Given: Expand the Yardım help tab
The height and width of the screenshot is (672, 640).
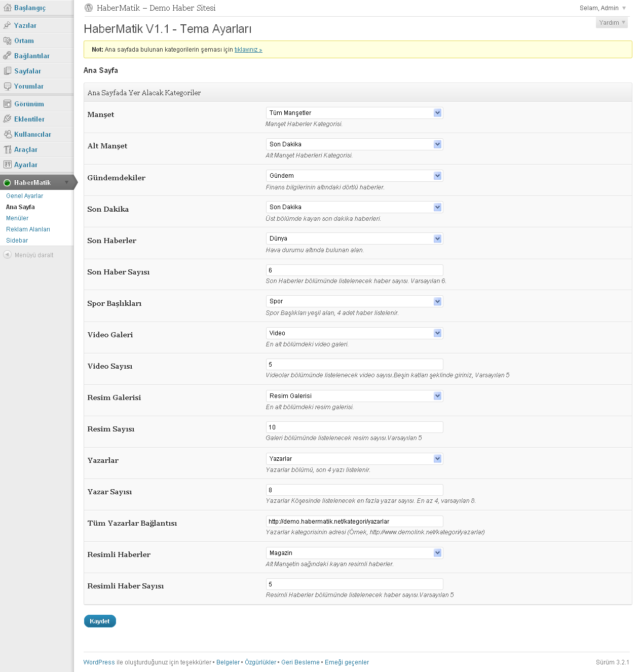Looking at the screenshot, I should tap(612, 23).
